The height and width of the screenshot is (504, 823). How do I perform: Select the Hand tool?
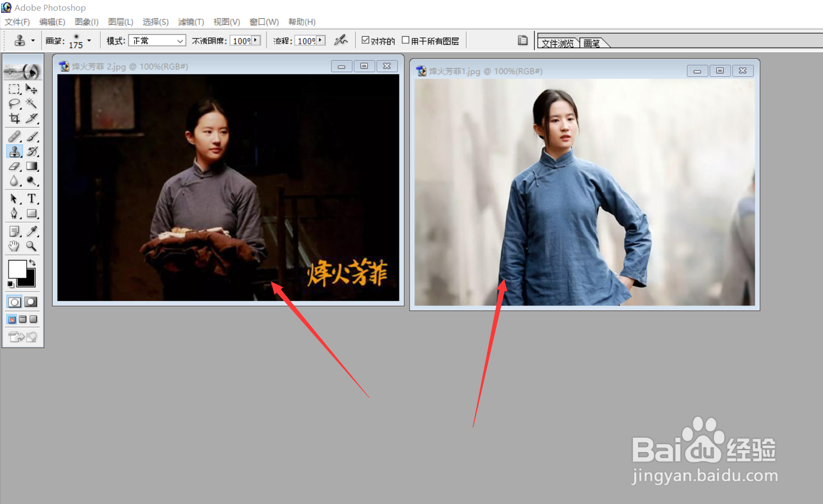(x=14, y=246)
